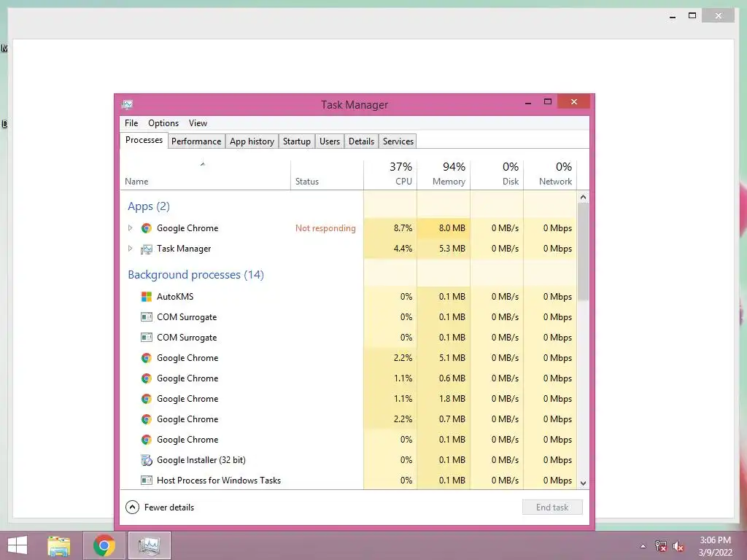
Task: Collapse to Fewer details view
Action: pyautogui.click(x=160, y=507)
